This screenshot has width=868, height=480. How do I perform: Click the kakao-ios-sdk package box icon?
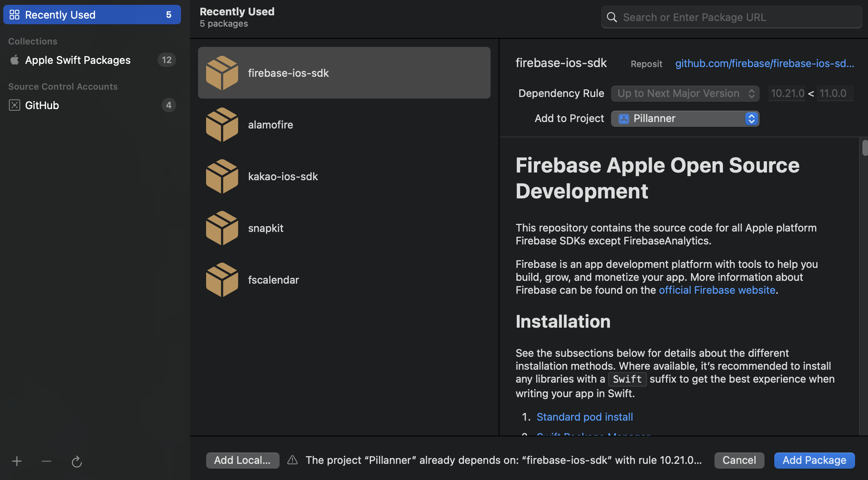[x=222, y=176]
